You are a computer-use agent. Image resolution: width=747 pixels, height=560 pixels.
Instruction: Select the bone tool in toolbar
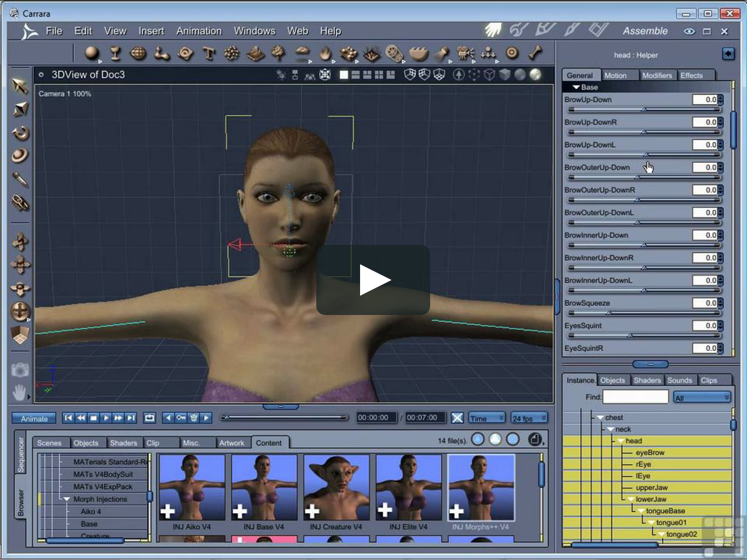535,54
